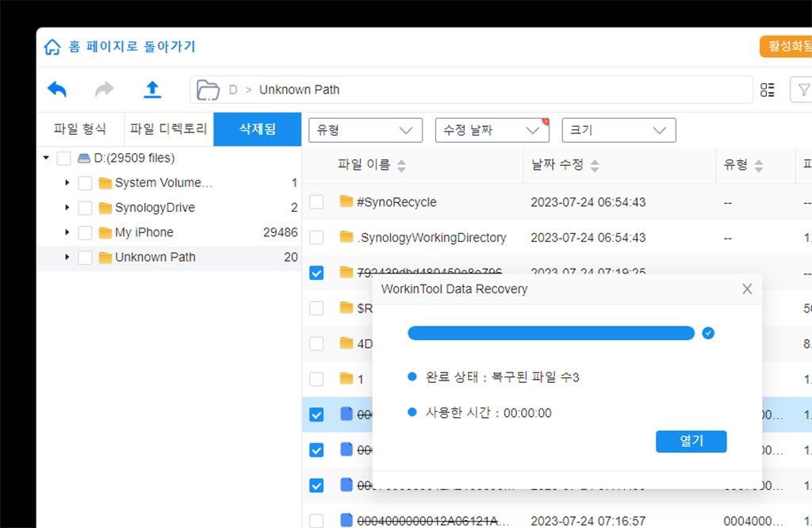Click the 열기 button
The height and width of the screenshot is (528, 812).
691,441
